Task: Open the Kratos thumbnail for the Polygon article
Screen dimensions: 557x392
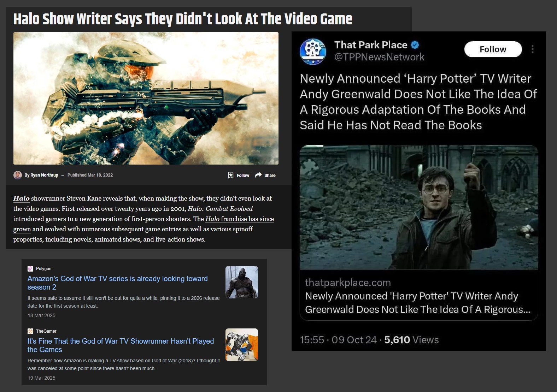Action: coord(242,282)
